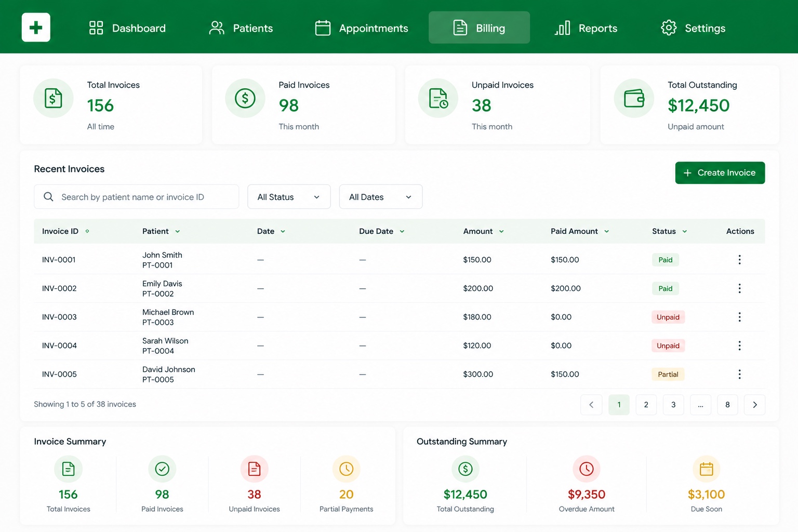Image resolution: width=798 pixels, height=532 pixels.
Task: Go to page 1
Action: click(619, 405)
